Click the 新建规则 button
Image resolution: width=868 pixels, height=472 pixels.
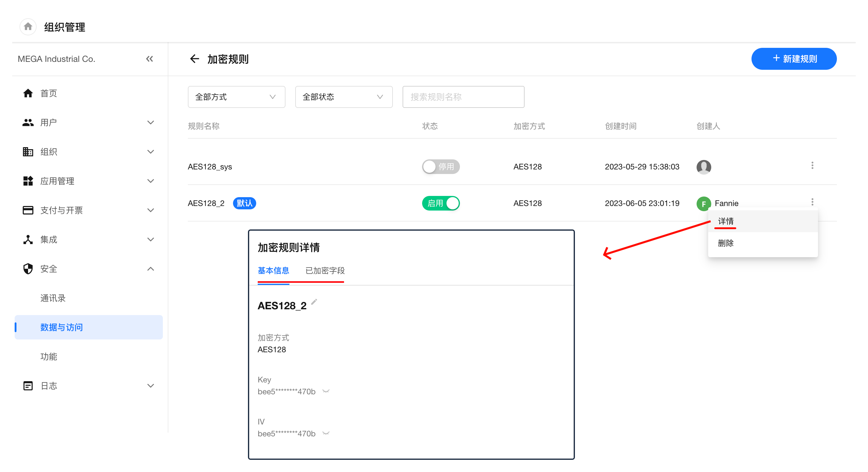click(794, 59)
